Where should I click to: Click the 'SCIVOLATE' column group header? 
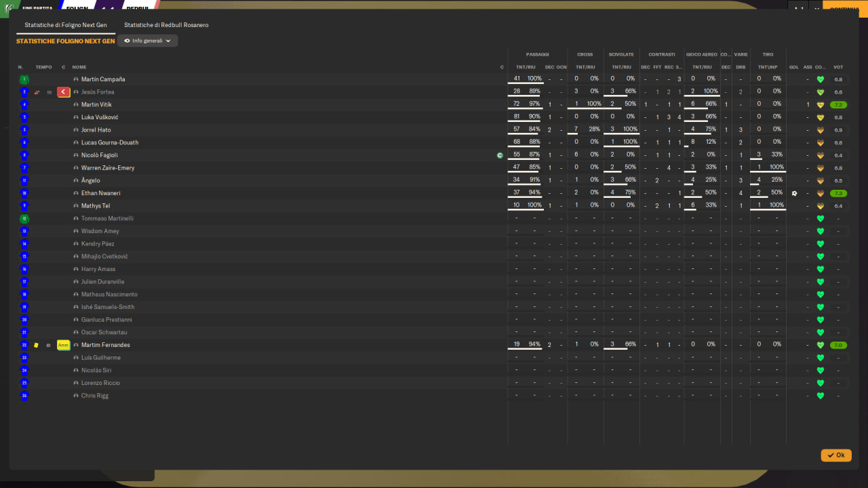[x=621, y=54]
